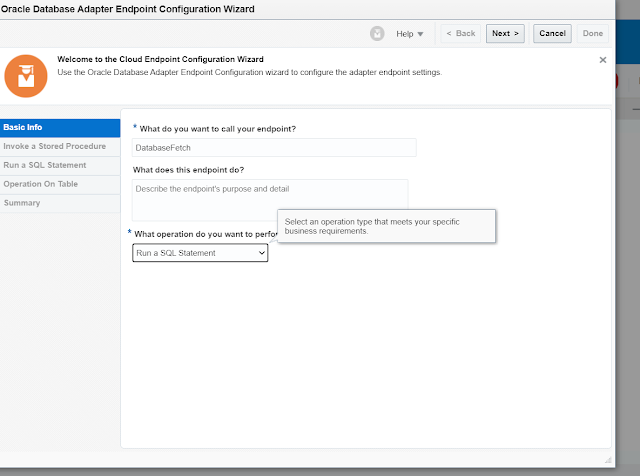Select the Run a SQL Statement step

(x=60, y=165)
